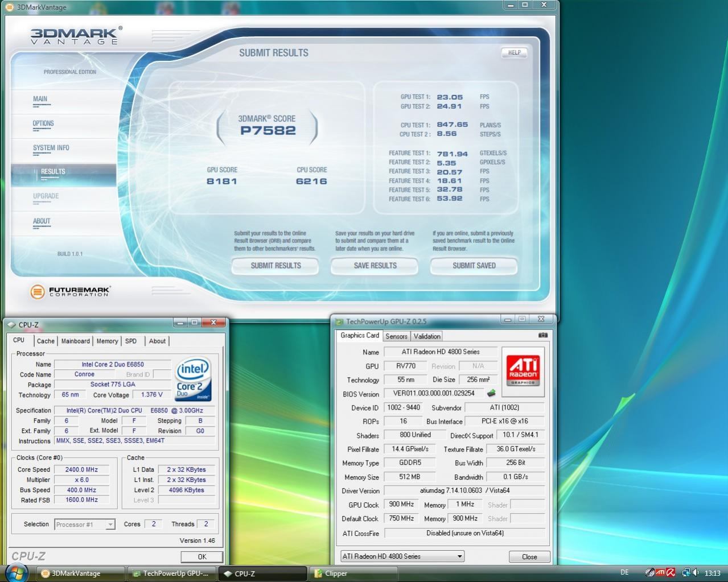Switch to TechPowerUp GPU-Z in the taskbar
The width and height of the screenshot is (728, 582).
(x=172, y=573)
